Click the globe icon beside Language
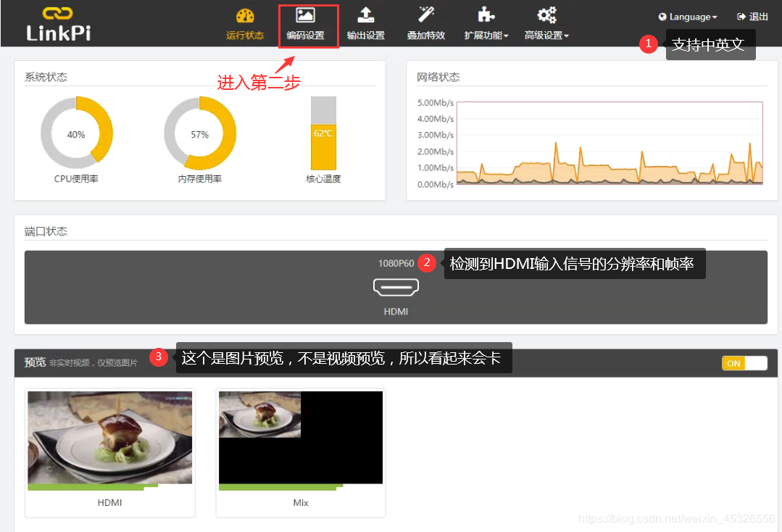Screen dimensions: 782x532 [662, 17]
